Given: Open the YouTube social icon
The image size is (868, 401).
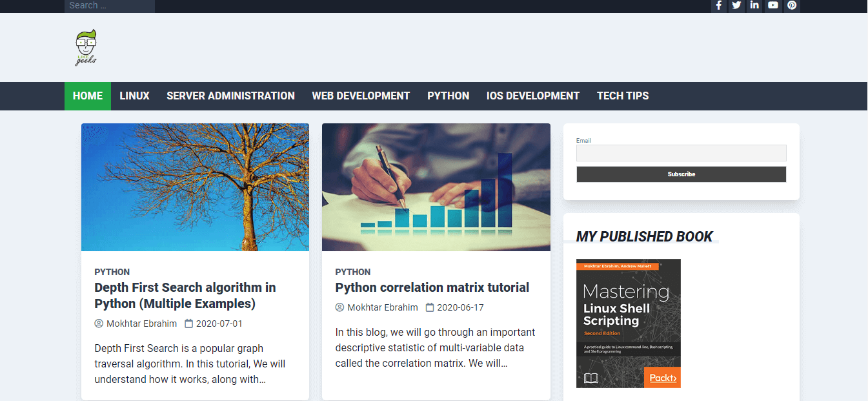Looking at the screenshot, I should 772,5.
